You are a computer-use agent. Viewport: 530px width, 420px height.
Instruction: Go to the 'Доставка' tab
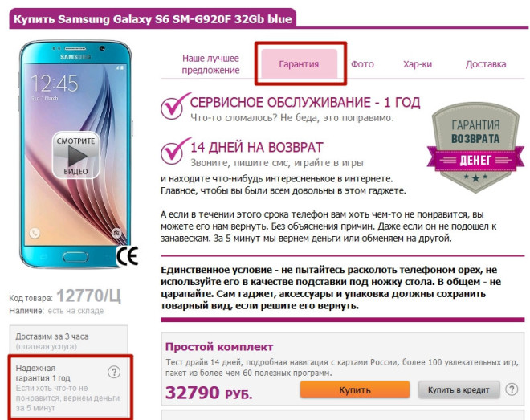[x=486, y=64]
